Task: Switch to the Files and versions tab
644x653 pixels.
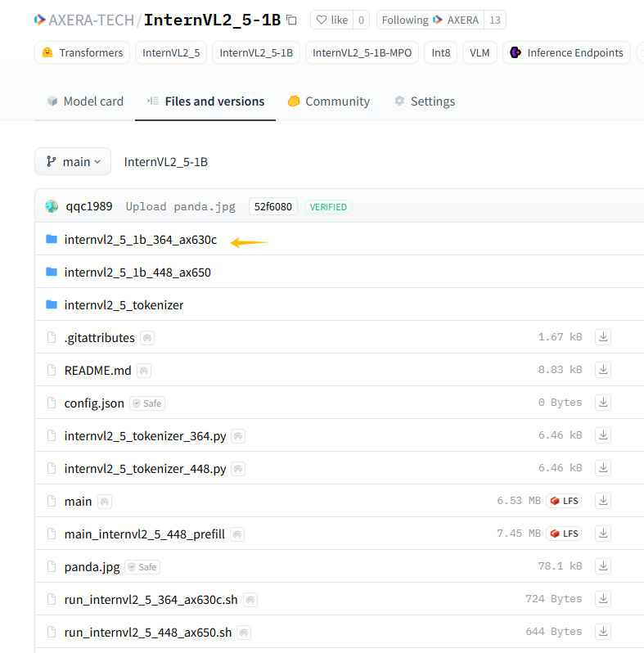Action: pyautogui.click(x=205, y=101)
